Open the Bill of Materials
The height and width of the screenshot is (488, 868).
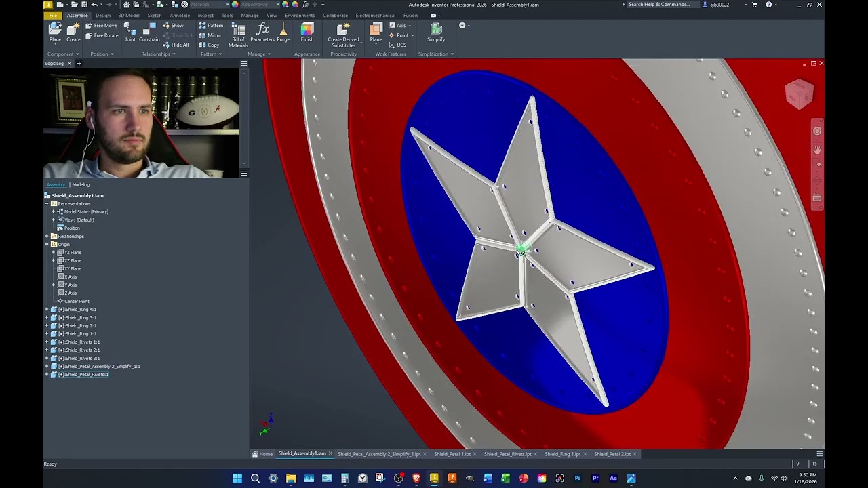pyautogui.click(x=238, y=35)
